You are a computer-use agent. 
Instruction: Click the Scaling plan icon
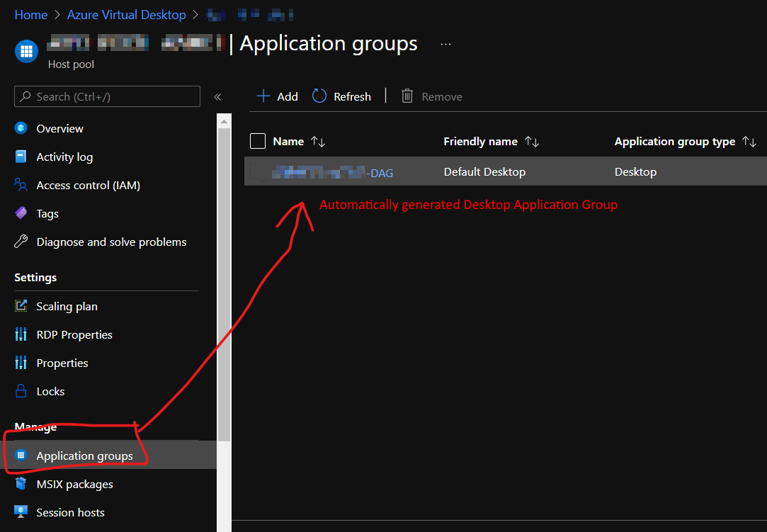(21, 306)
